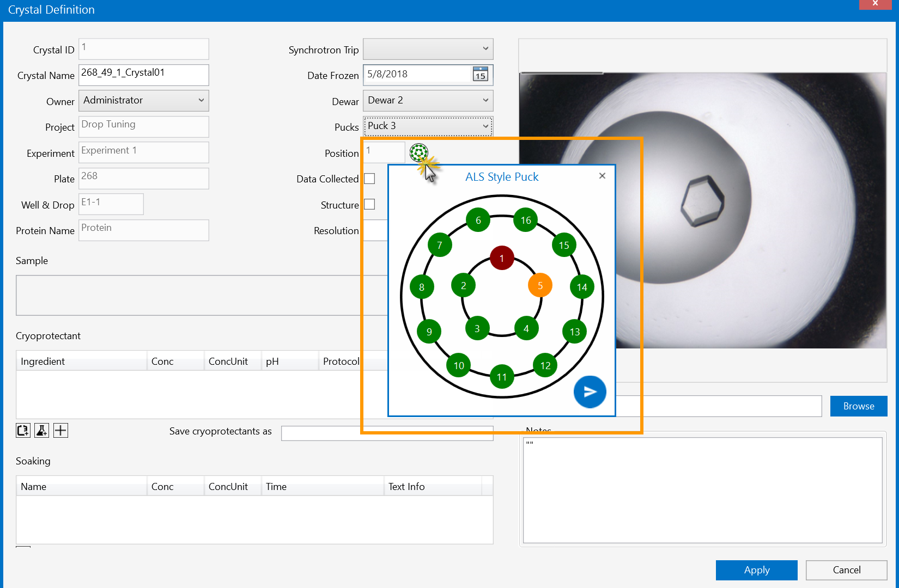Expand the Synchrotron Trip dropdown
This screenshot has width=899, height=588.
428,49
